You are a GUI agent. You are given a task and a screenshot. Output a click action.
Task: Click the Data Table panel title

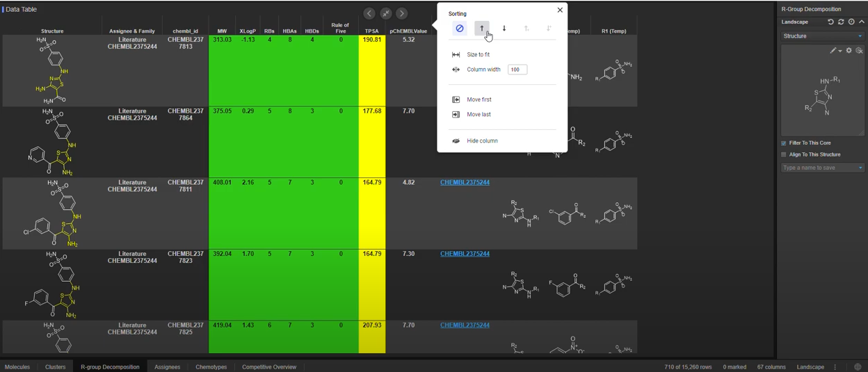[x=22, y=9]
